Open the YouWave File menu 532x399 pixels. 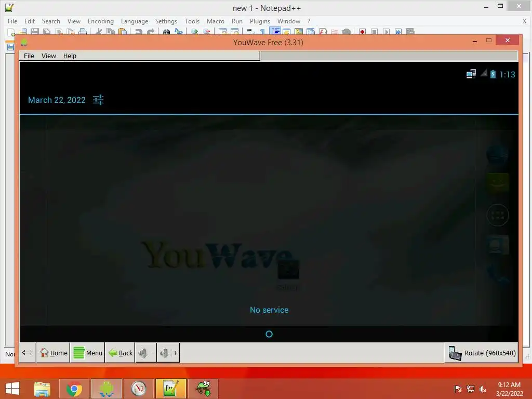[x=29, y=56]
